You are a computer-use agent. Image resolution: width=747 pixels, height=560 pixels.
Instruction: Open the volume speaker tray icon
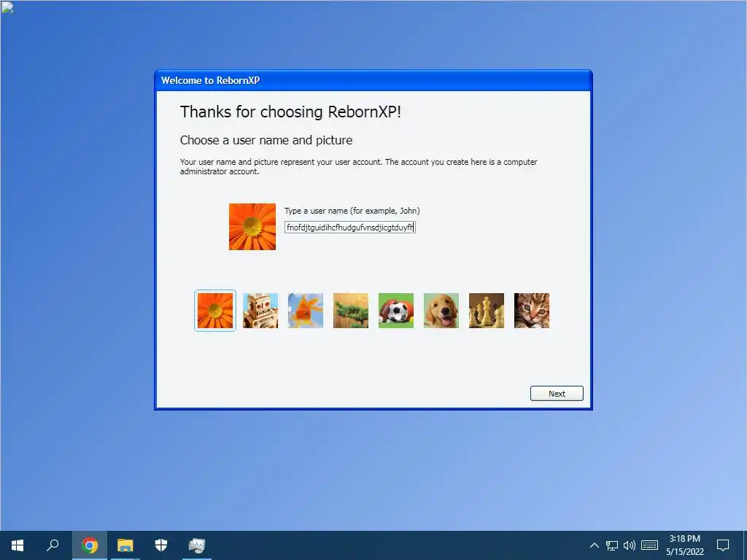point(630,545)
